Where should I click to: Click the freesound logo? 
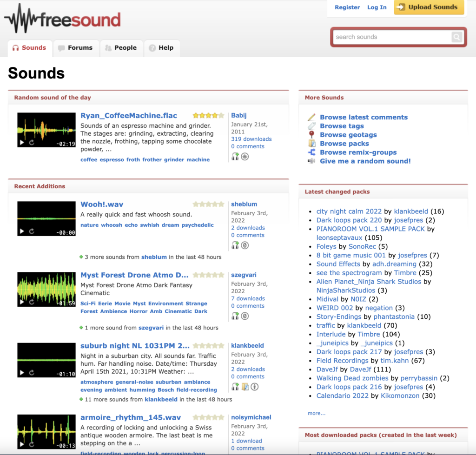(63, 19)
